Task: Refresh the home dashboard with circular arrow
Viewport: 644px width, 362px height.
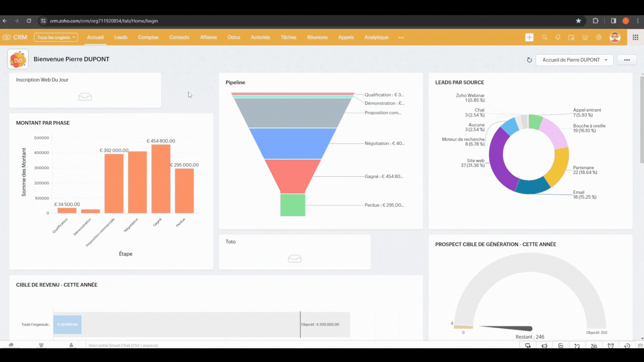Action: (529, 60)
